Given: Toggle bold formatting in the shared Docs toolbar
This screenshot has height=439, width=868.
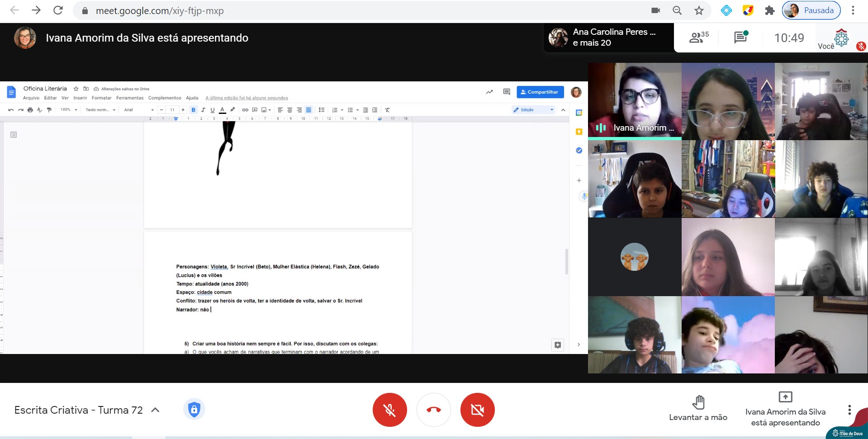Looking at the screenshot, I should [x=194, y=110].
